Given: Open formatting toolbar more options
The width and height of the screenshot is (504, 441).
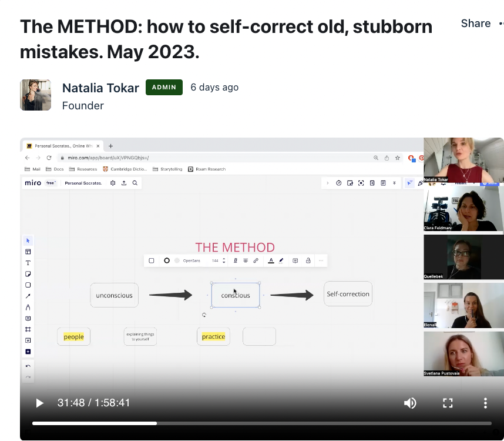Looking at the screenshot, I should [321, 260].
